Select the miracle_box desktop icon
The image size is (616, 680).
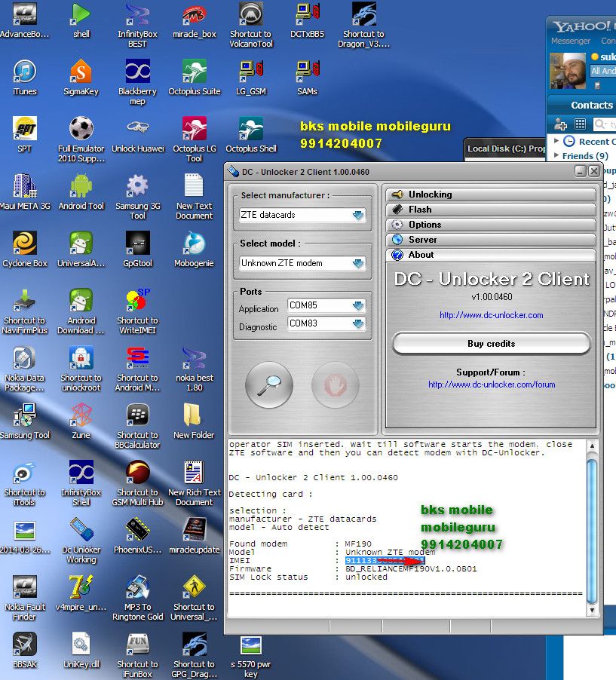195,20
